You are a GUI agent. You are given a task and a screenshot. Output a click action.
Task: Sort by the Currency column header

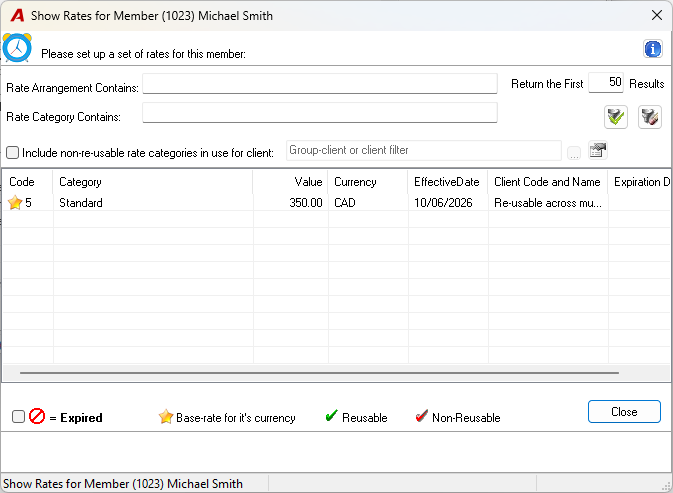point(368,182)
